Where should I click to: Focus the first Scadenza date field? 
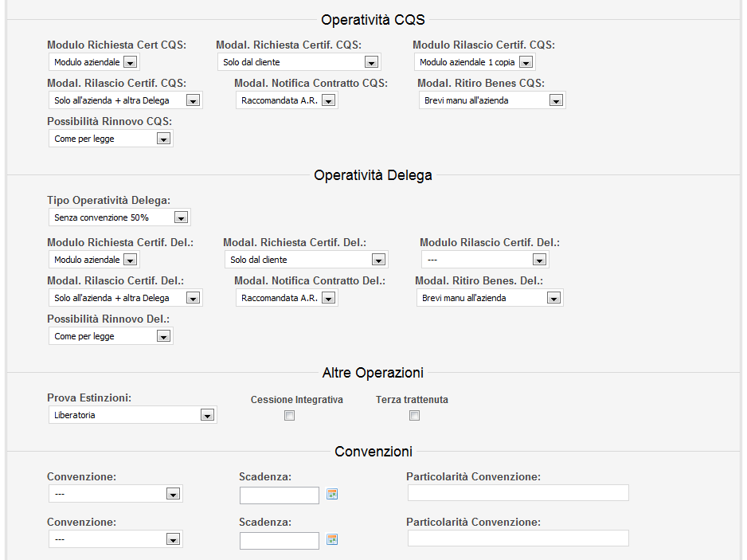pyautogui.click(x=280, y=495)
